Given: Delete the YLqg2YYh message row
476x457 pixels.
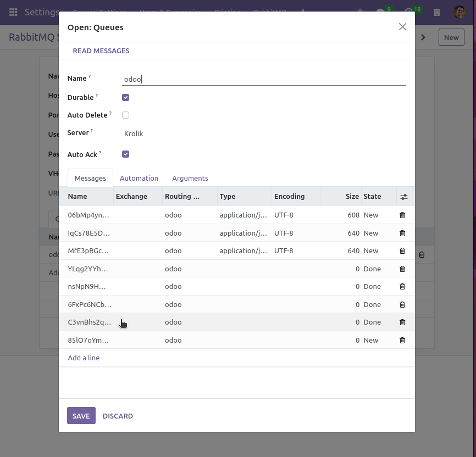Looking at the screenshot, I should click(x=402, y=269).
